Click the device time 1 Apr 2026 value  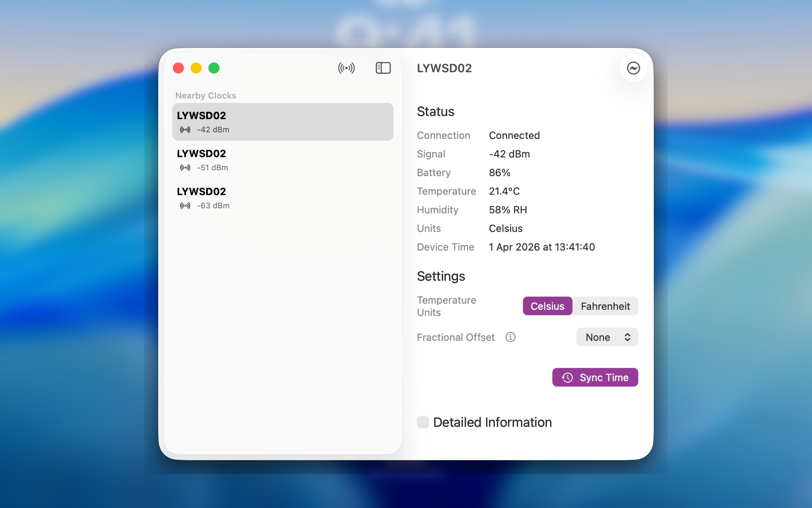(542, 247)
